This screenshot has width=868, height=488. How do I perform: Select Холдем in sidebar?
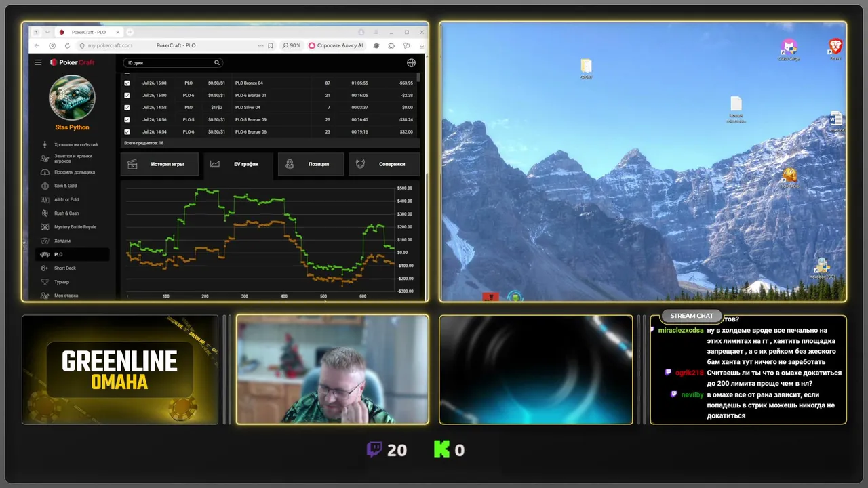pos(72,241)
